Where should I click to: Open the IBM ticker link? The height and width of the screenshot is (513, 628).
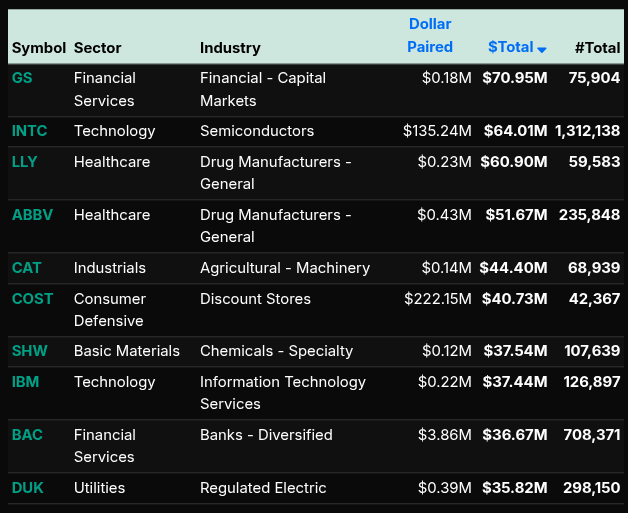26,382
